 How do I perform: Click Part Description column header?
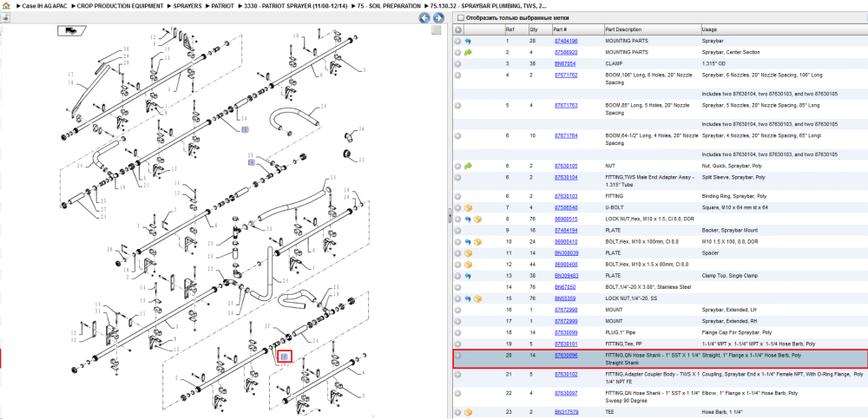tap(652, 29)
